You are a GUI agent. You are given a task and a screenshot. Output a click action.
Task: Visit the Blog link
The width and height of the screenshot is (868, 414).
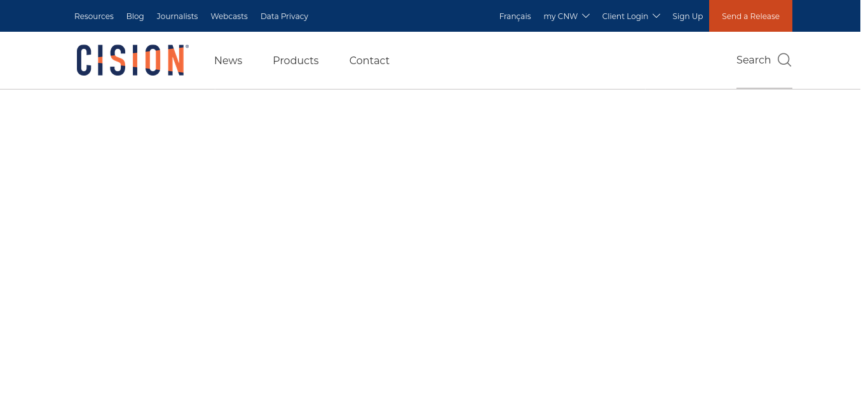point(135,16)
